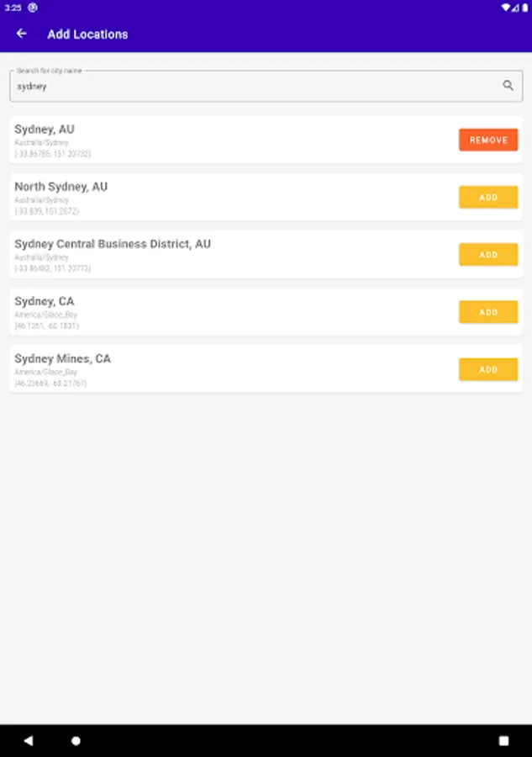Add Sydney Mines, CA location
This screenshot has width=532, height=757.
488,369
